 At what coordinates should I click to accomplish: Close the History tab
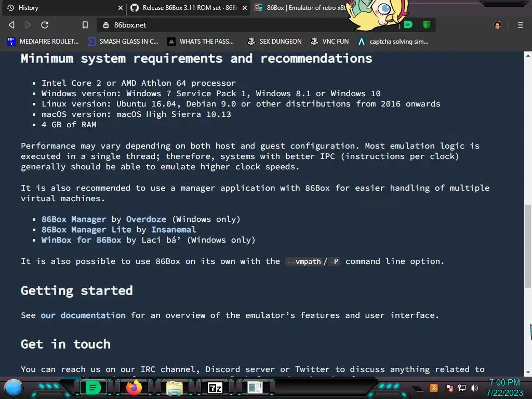click(121, 8)
